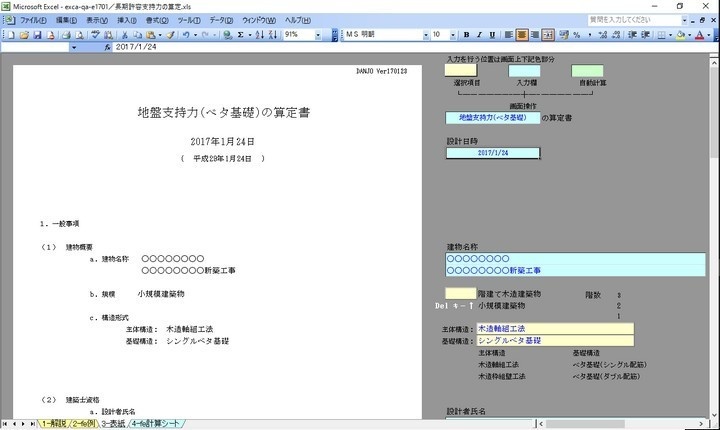
Task: Run the spelling check tool
Action: [95, 35]
